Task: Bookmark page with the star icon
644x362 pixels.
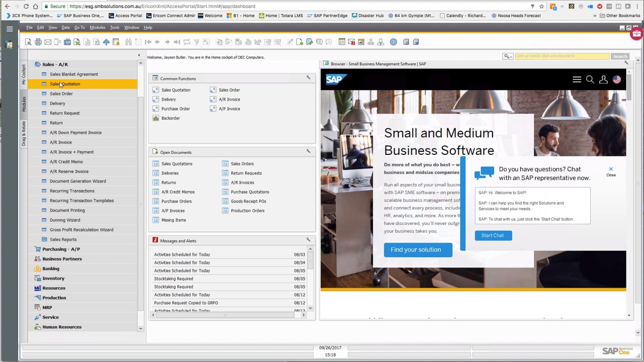Action: click(x=541, y=7)
